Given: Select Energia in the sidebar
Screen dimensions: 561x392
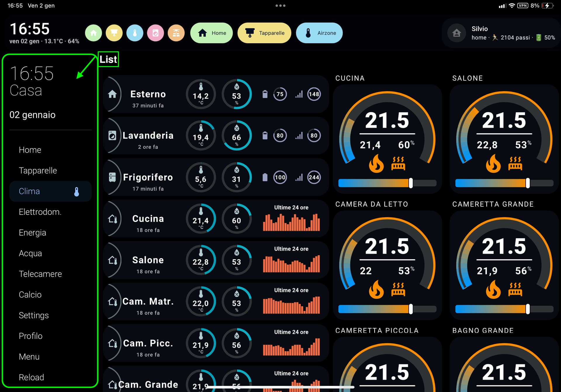Looking at the screenshot, I should pos(32,233).
